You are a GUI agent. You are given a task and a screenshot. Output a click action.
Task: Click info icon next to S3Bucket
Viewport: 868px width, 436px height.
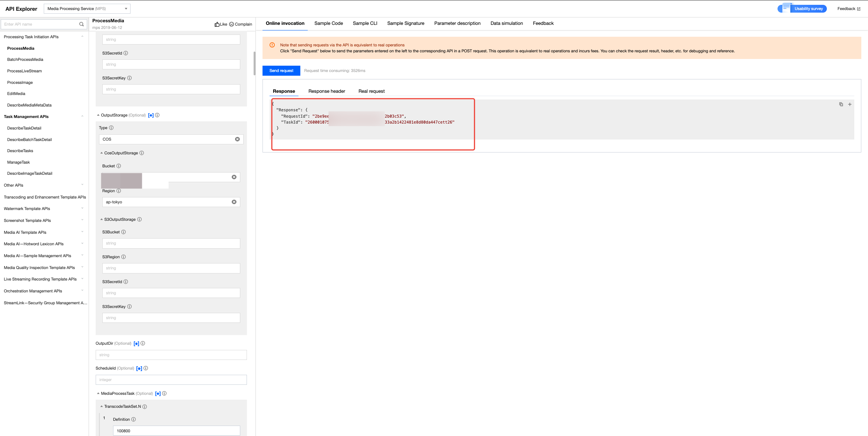coord(123,232)
